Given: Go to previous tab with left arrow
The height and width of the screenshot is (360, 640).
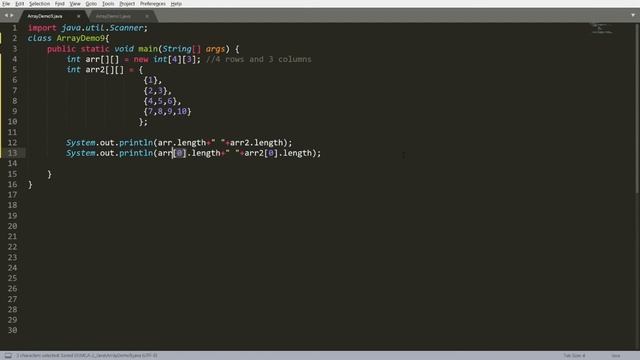Looking at the screenshot, I should click(6, 16).
